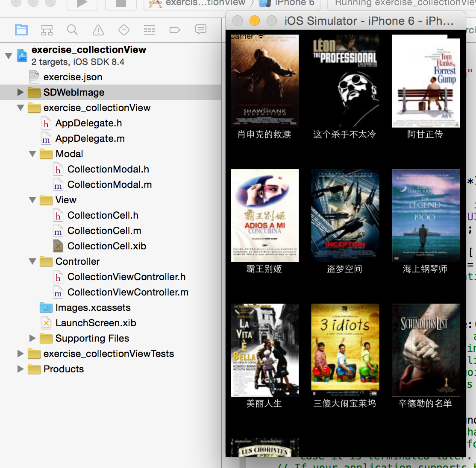Open the Project navigator folder icon

click(21, 30)
